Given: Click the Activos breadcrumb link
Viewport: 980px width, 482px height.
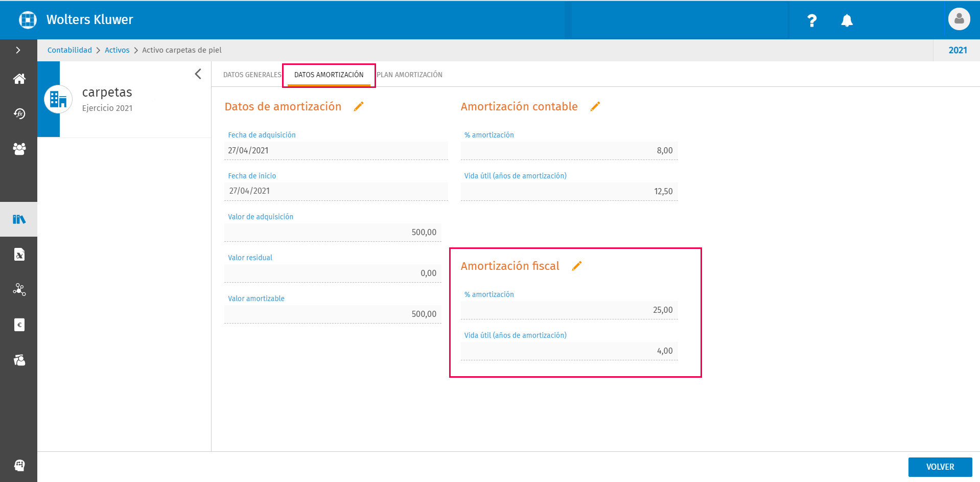Looking at the screenshot, I should (117, 50).
